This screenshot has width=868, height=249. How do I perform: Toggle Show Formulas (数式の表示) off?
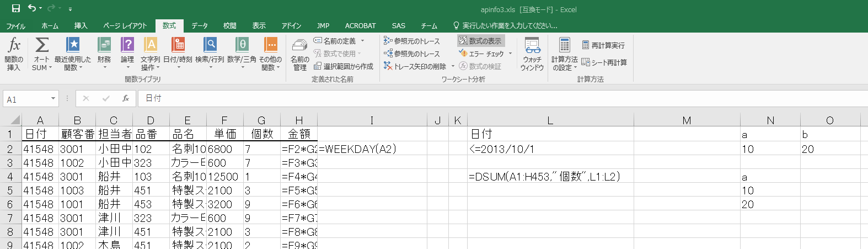(x=480, y=41)
